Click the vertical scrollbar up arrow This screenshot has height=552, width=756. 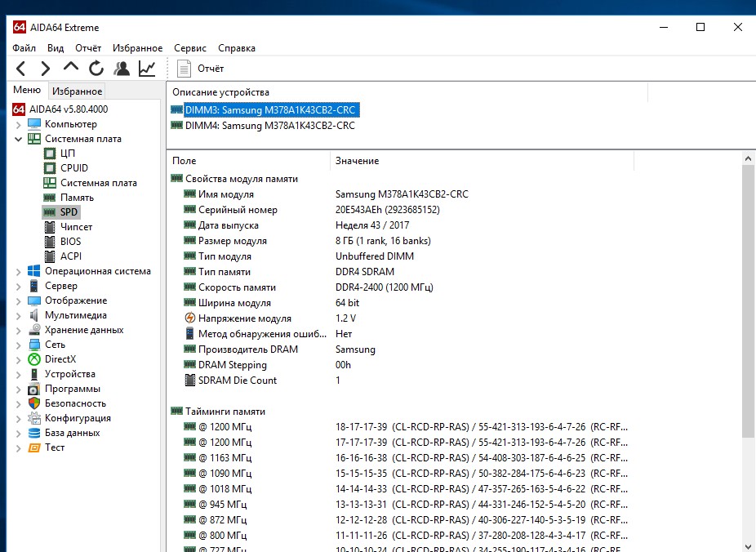point(748,158)
